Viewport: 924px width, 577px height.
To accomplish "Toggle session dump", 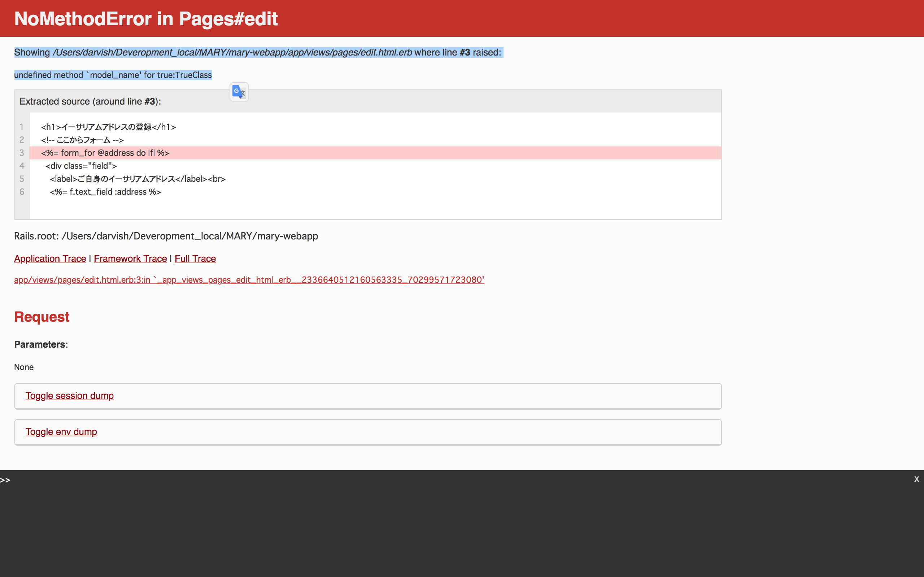I will click(70, 396).
